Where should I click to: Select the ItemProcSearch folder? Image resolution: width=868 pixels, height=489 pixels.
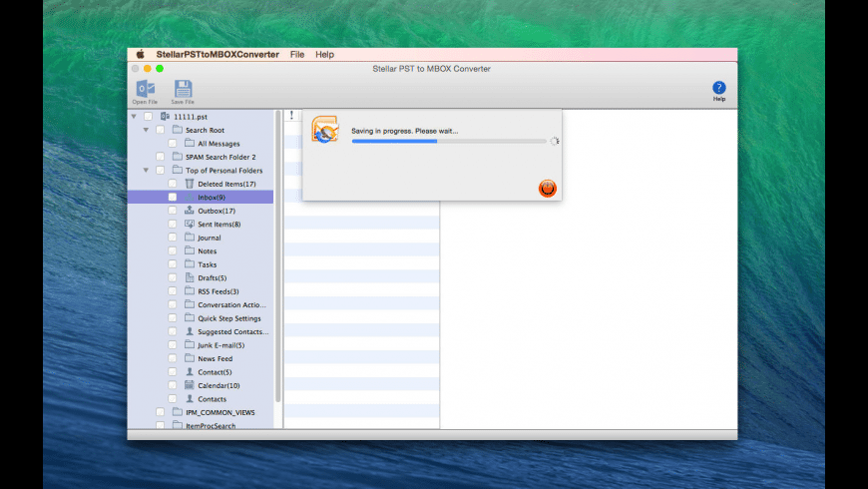pyautogui.click(x=211, y=426)
